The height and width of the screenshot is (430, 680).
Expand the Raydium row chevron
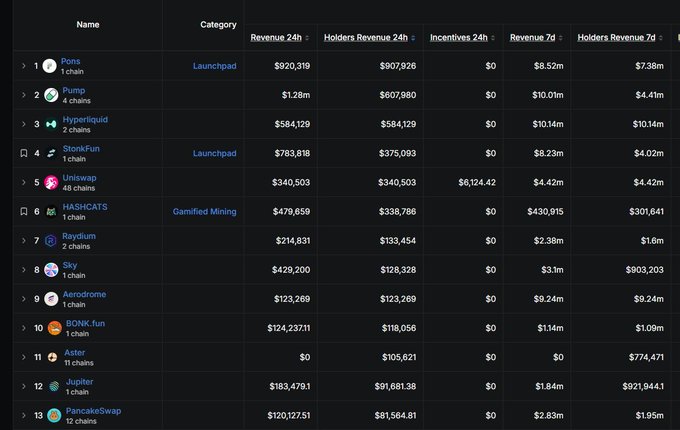pyautogui.click(x=24, y=241)
